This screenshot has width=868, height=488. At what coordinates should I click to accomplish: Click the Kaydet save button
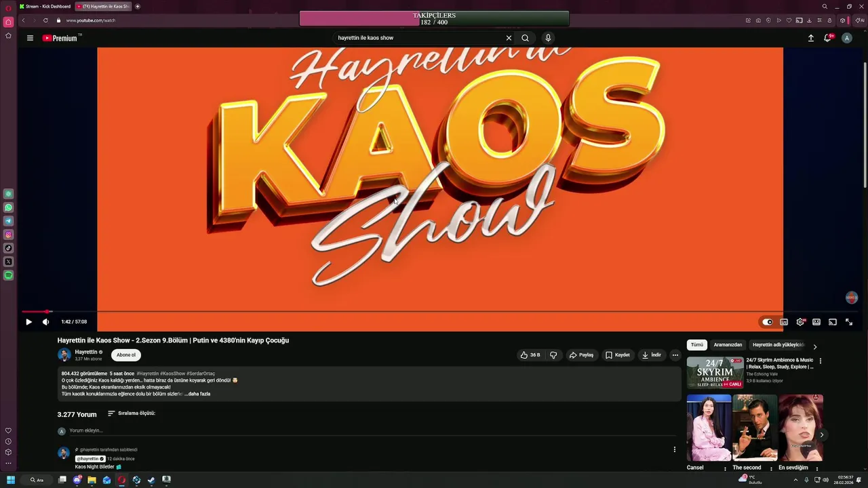click(618, 355)
